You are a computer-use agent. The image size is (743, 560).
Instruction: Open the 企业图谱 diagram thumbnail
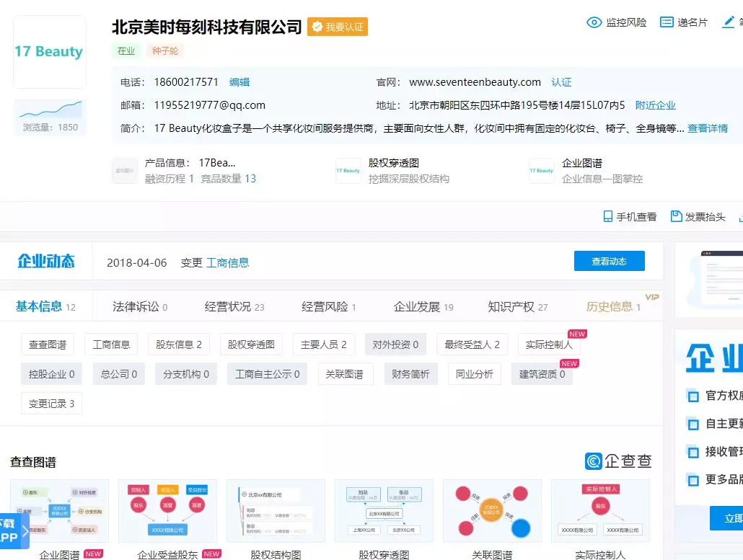click(x=60, y=511)
